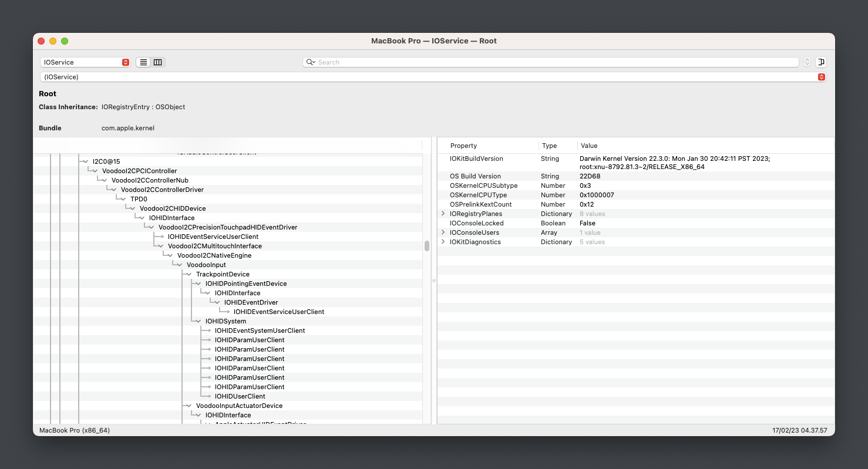Select the OSKernelCPUType property

pyautogui.click(x=636, y=195)
